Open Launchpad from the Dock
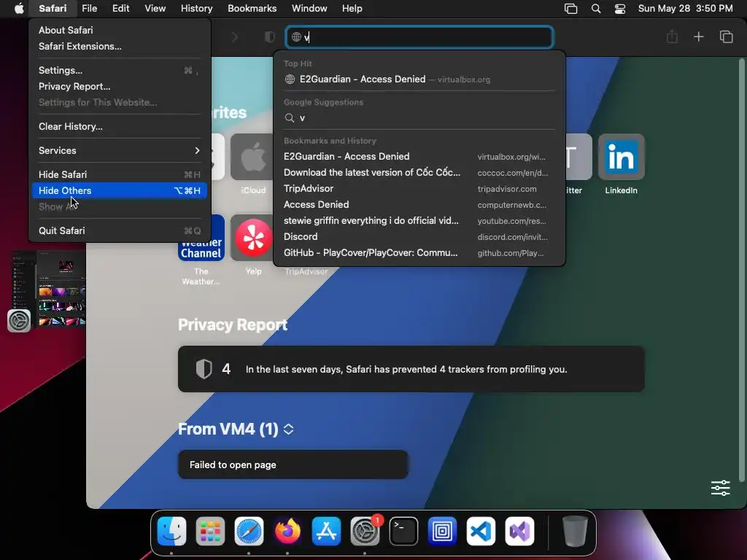The width and height of the screenshot is (747, 560). tap(210, 531)
